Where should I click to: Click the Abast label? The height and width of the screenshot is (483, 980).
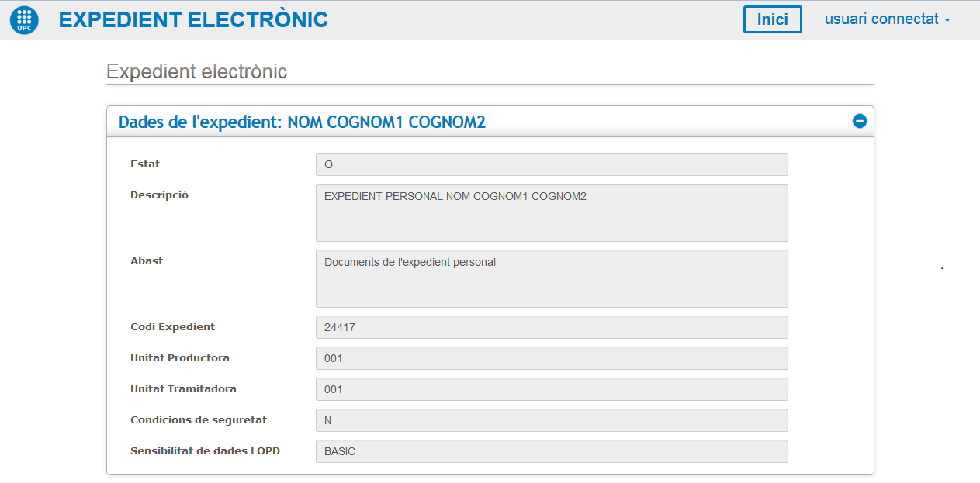147,261
